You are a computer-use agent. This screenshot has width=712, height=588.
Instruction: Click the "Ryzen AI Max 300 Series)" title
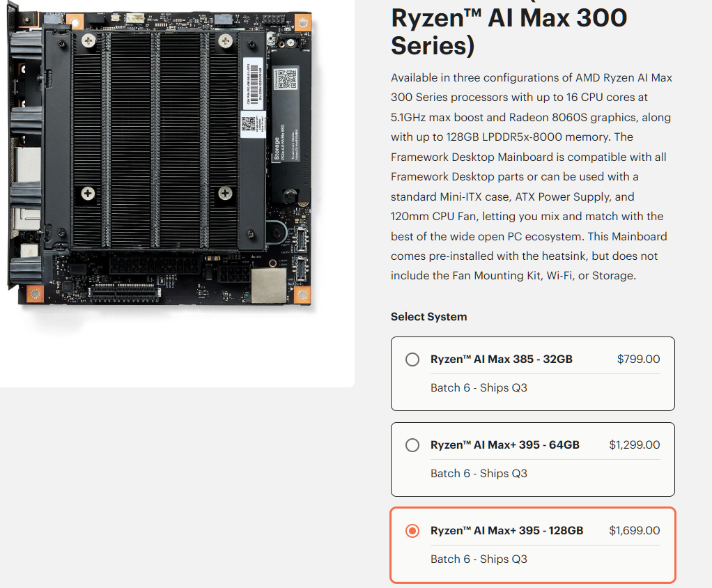[509, 31]
